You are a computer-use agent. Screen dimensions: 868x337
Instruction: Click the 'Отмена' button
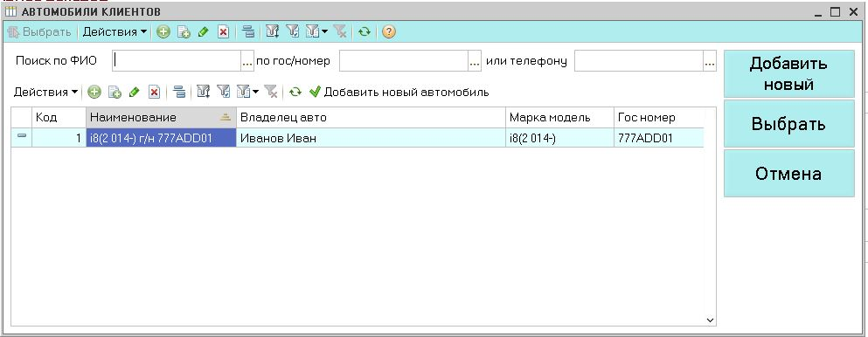788,174
